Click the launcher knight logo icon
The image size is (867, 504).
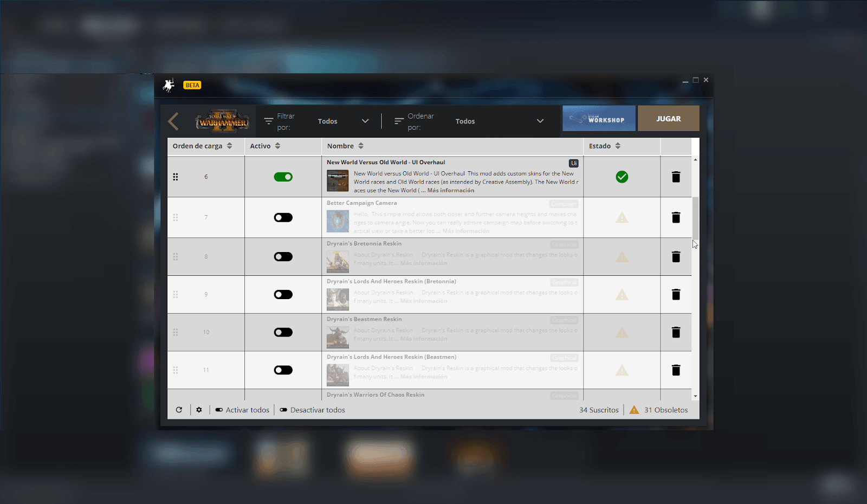pyautogui.click(x=169, y=85)
